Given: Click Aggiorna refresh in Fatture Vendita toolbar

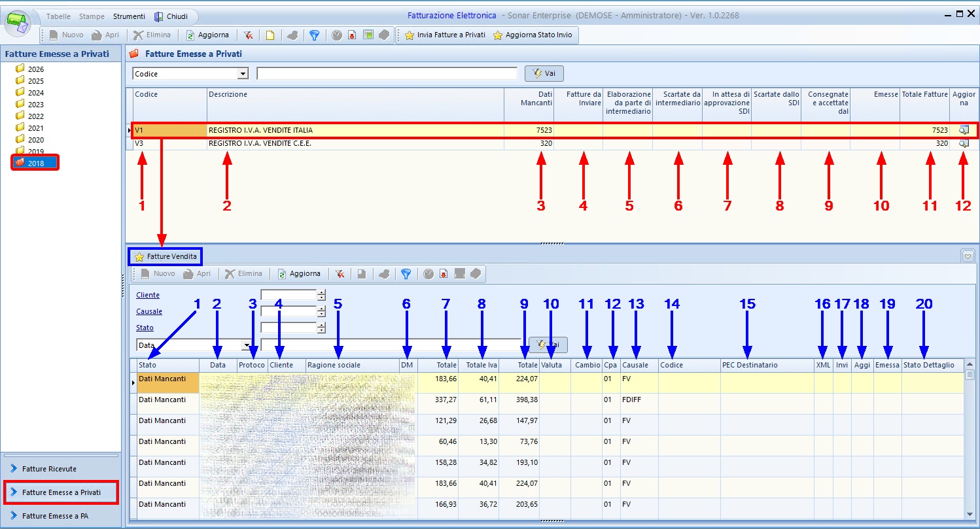Looking at the screenshot, I should pos(299,274).
